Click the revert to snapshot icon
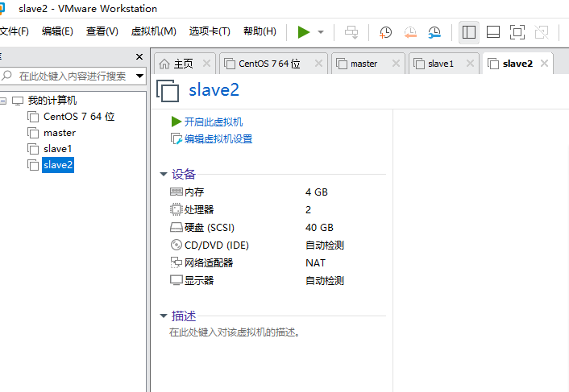569x392 pixels. click(410, 32)
